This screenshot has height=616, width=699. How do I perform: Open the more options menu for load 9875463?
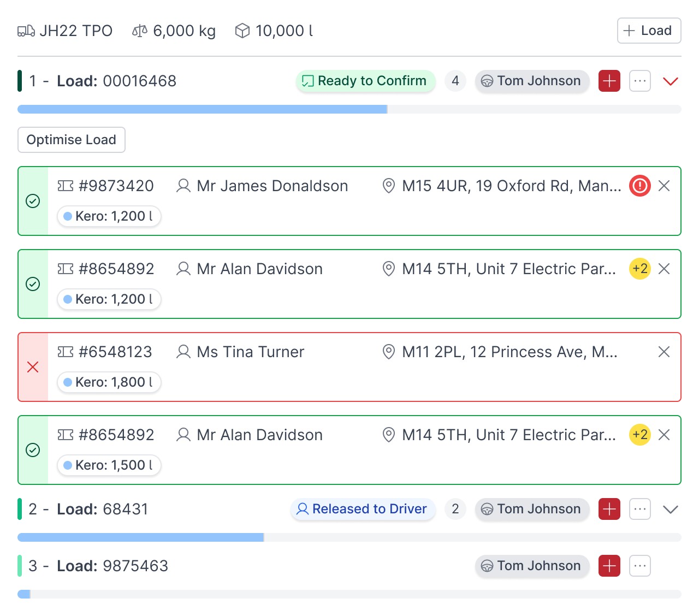tap(640, 566)
